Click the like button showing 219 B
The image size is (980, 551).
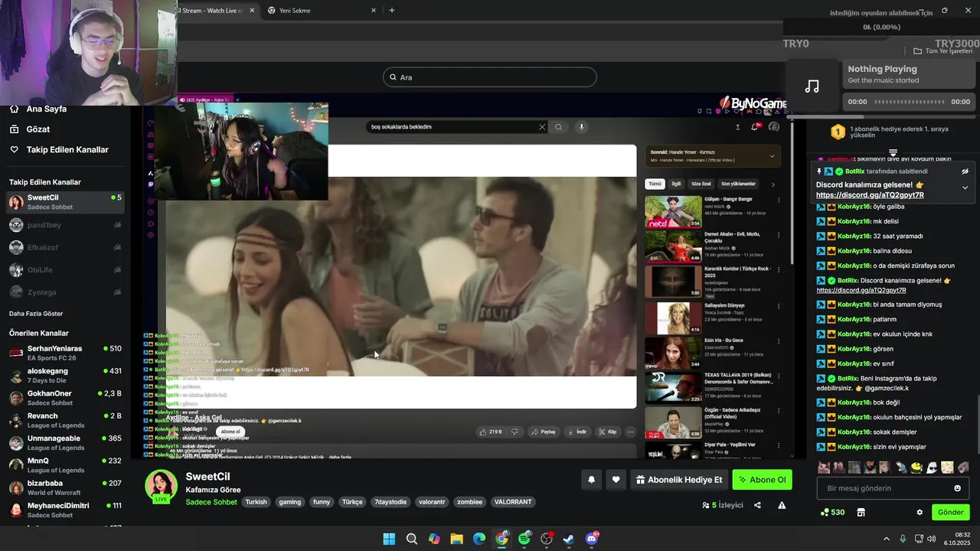pyautogui.click(x=490, y=432)
